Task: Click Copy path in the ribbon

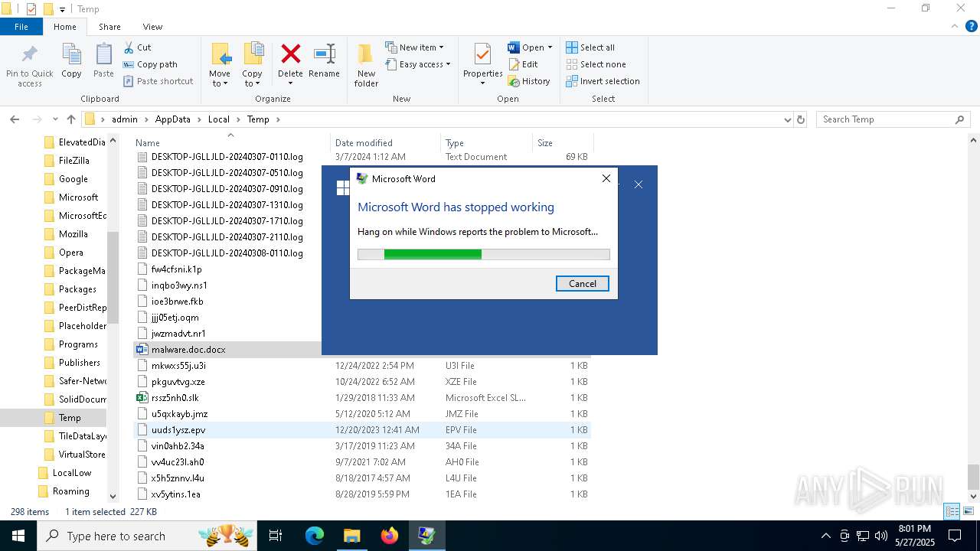Action: point(150,64)
